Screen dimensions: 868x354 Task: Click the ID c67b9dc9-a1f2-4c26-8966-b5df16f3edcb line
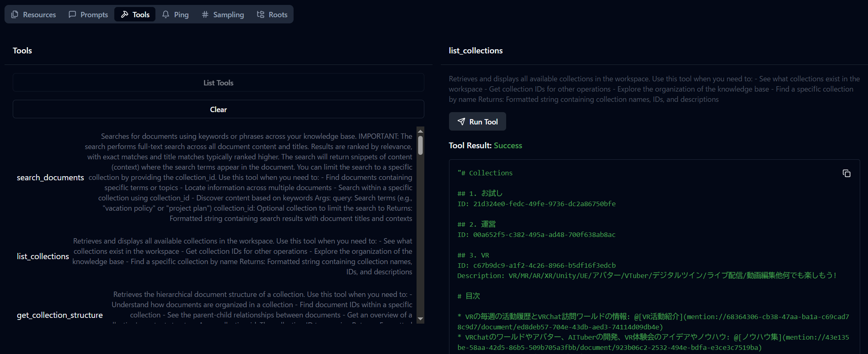(x=537, y=265)
